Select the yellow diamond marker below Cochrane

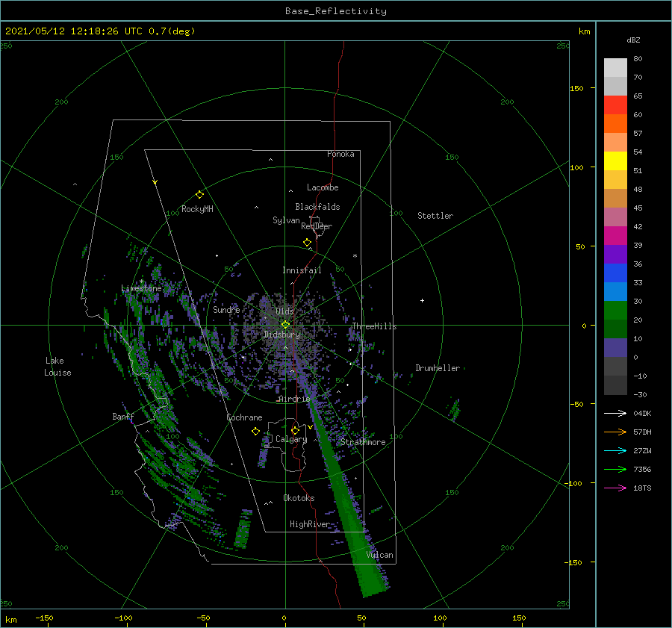click(255, 432)
